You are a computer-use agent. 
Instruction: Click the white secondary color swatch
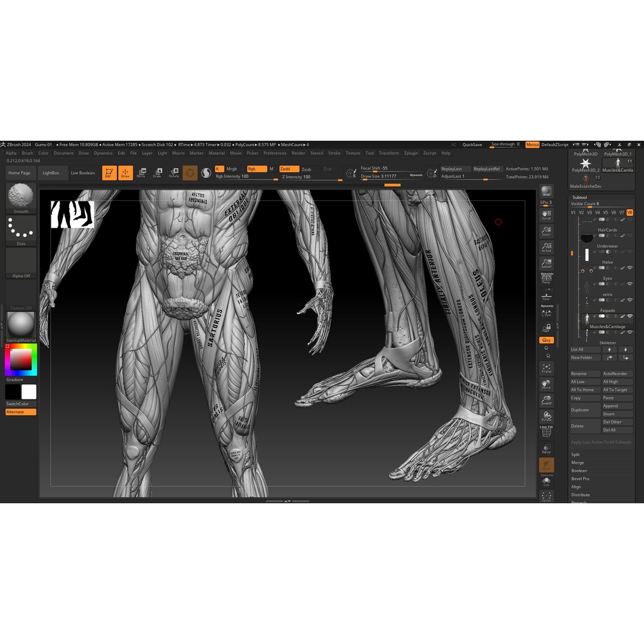point(29,392)
